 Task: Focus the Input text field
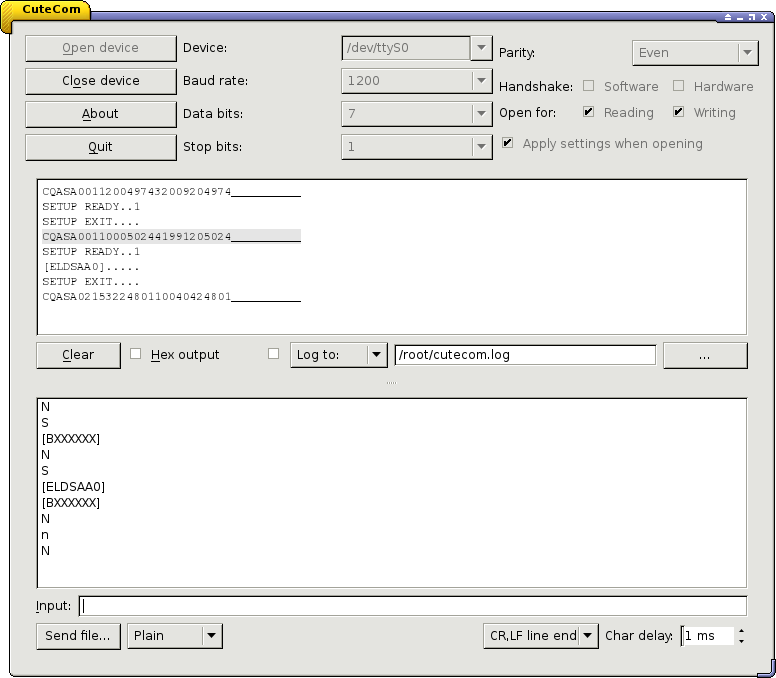click(412, 606)
